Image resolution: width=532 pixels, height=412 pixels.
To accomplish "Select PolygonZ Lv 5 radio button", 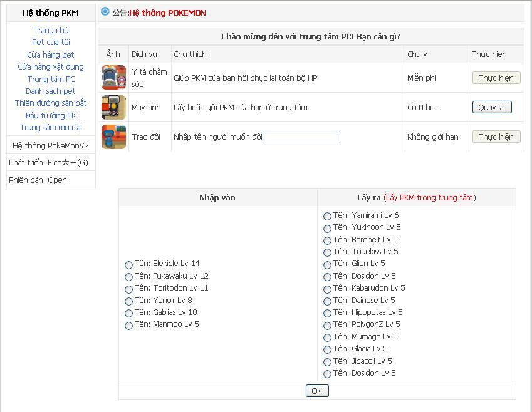I will point(328,325).
